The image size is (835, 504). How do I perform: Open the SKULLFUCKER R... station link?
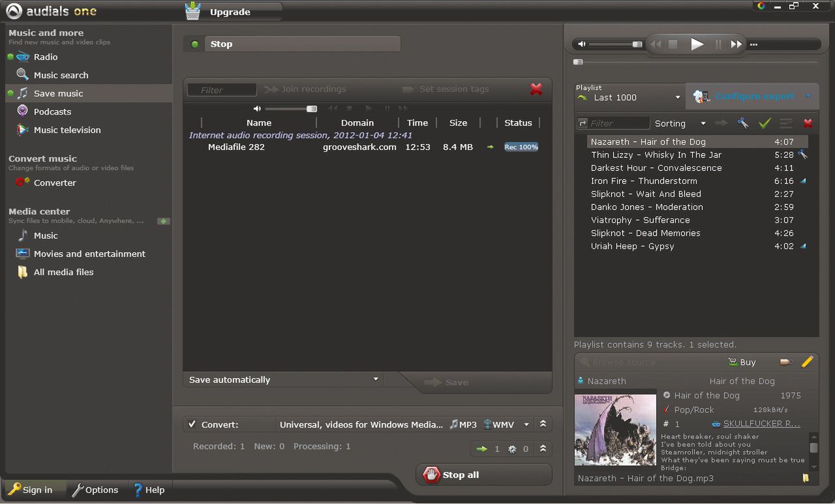[x=762, y=424]
